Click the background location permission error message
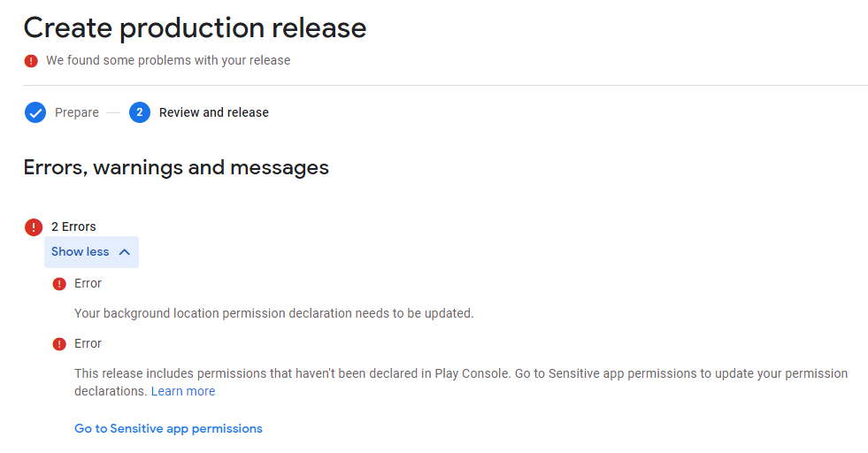Screen dimensions: 868x453 click(274, 313)
